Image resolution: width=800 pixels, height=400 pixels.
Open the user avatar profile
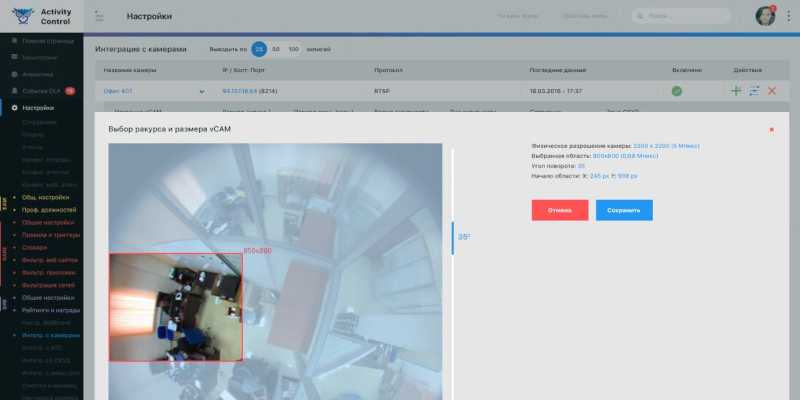[x=765, y=16]
